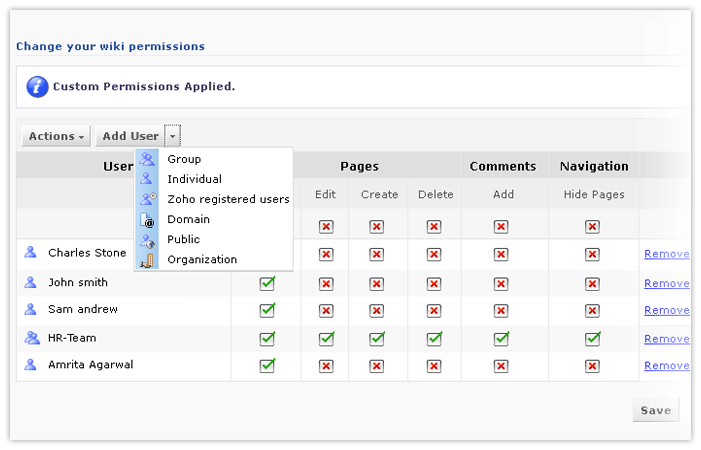Click the Navigation column header

(594, 166)
